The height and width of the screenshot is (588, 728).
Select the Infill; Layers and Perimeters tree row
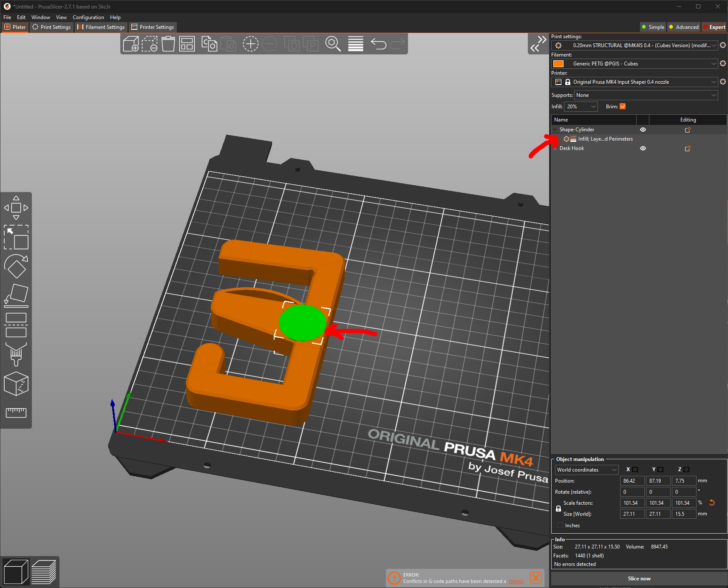pos(639,139)
